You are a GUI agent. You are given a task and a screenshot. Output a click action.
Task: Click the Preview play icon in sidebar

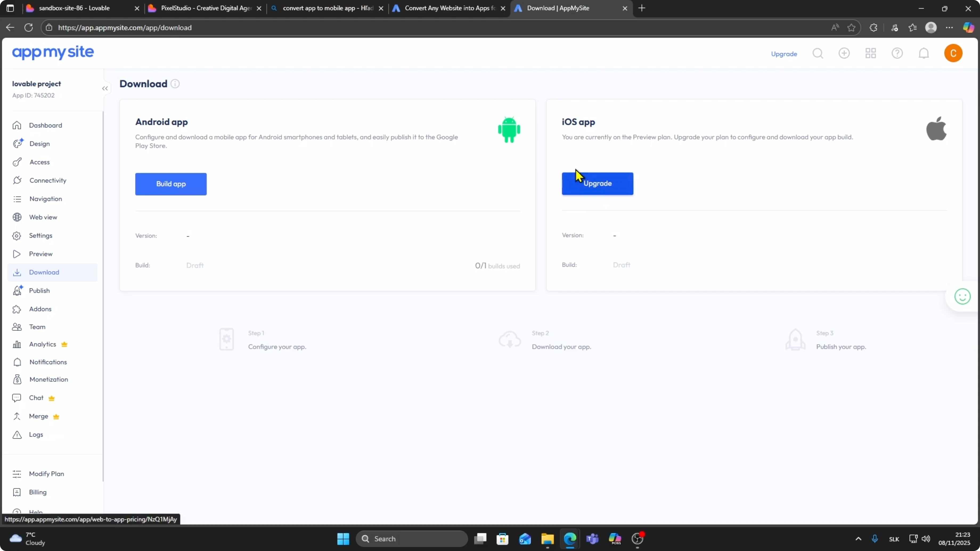(17, 254)
